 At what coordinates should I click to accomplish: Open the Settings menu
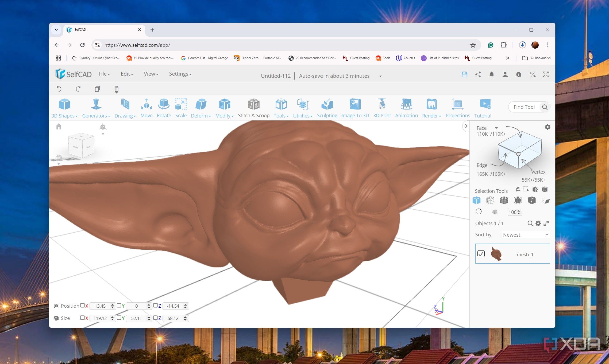pyautogui.click(x=180, y=74)
